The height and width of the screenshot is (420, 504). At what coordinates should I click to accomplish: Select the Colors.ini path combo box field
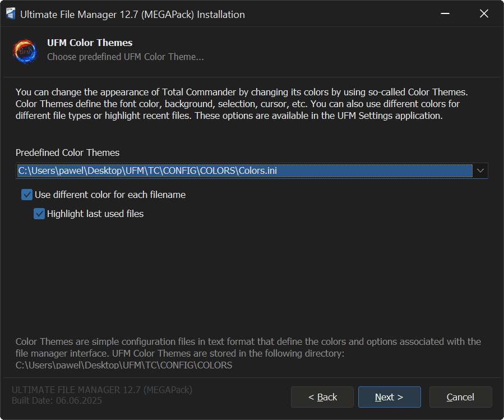244,170
